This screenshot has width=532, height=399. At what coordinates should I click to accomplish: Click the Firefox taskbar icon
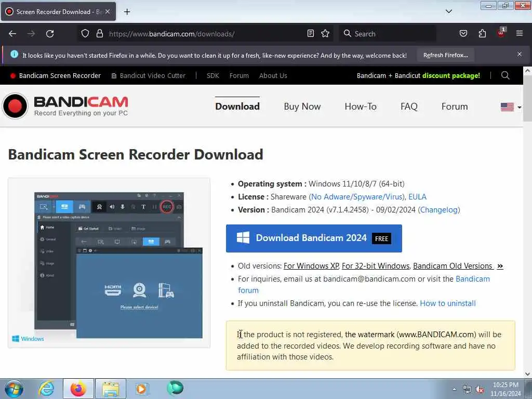pyautogui.click(x=78, y=389)
